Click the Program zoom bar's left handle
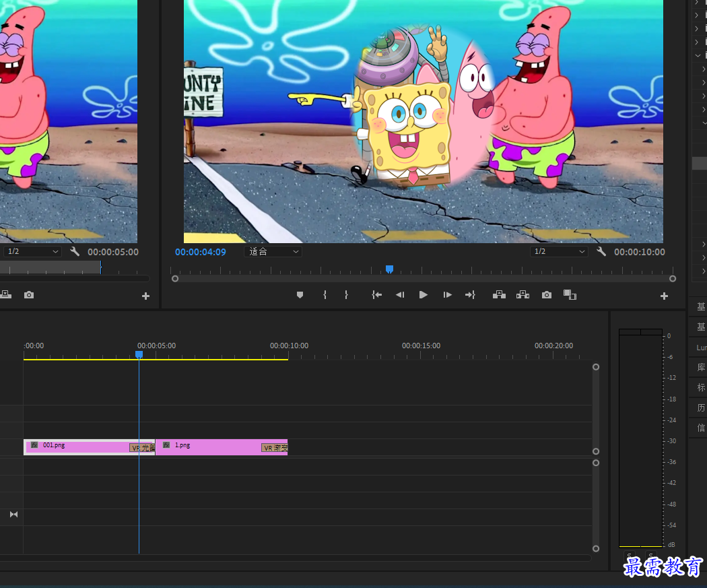Viewport: 707px width, 588px height. [175, 279]
